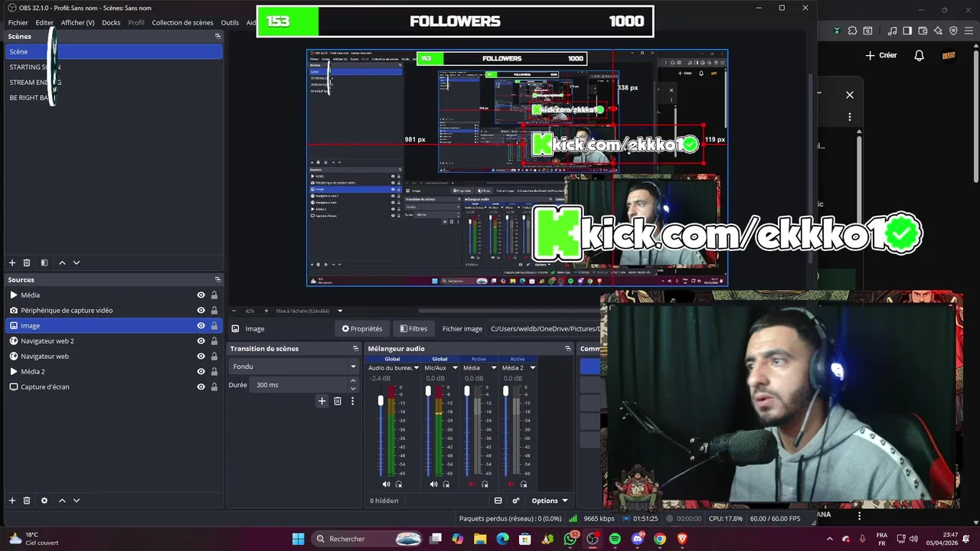The height and width of the screenshot is (551, 980).
Task: Mute Audio du bureau speaker icon
Action: click(386, 484)
